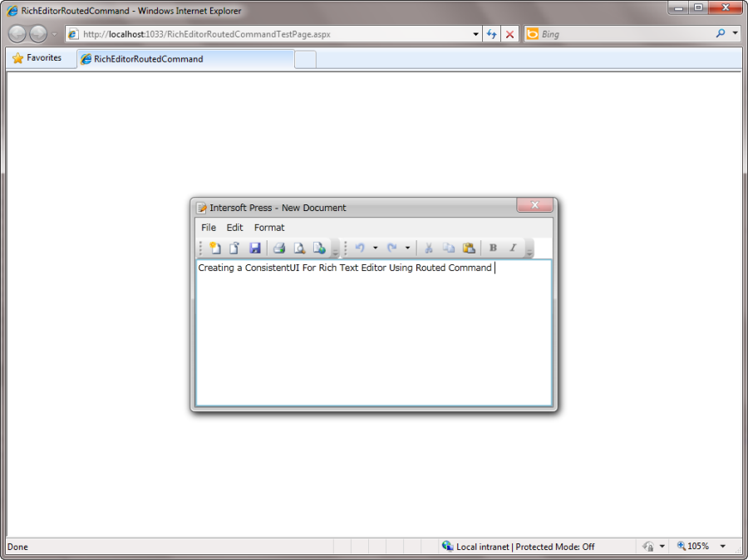Expand the Undo history dropdown arrow
This screenshot has width=748, height=560.
click(376, 248)
